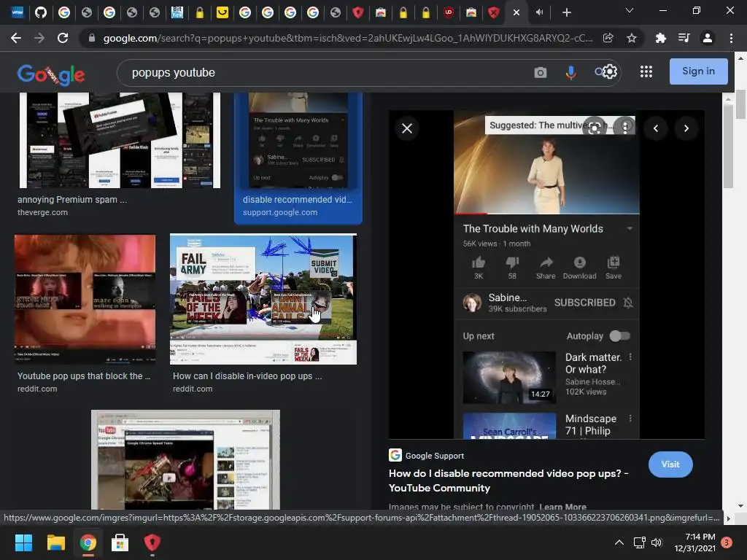The image size is (747, 560).
Task: Open the tab search dropdown chevron
Action: click(x=630, y=10)
